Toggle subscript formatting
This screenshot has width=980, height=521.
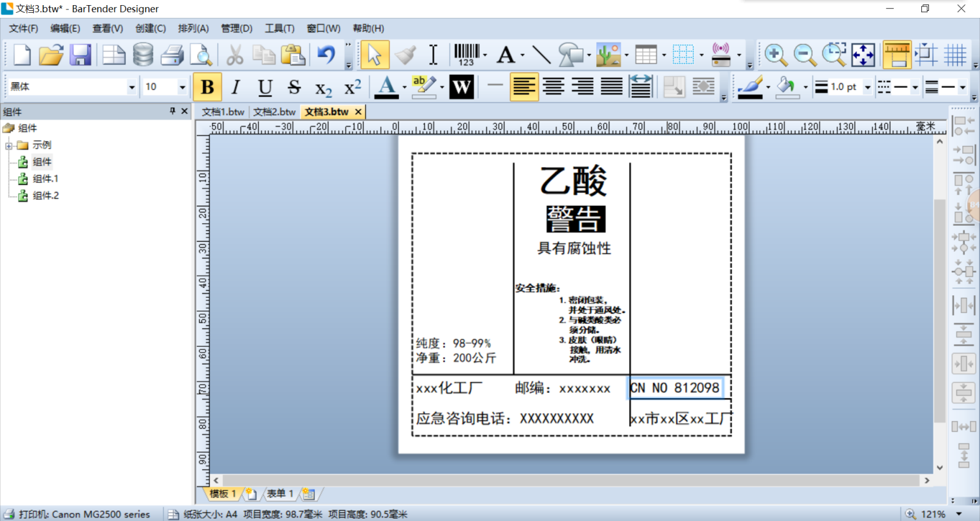pos(323,87)
